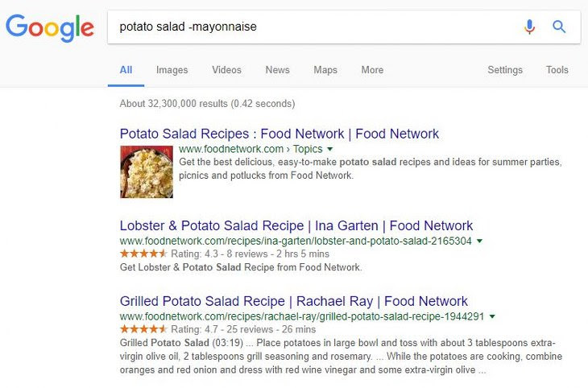
Task: Click the microphone voice search icon
Action: (x=529, y=27)
